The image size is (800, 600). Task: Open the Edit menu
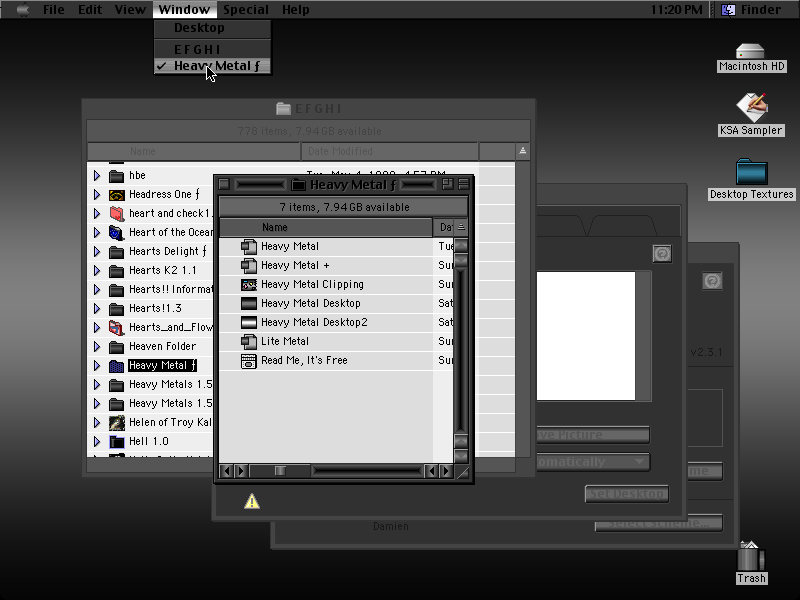coord(90,10)
